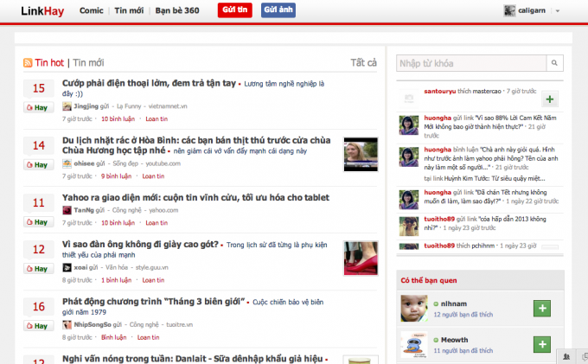Click the RSS feed icon beside Tin hot
Viewport: 588px width, 364px height.
point(28,62)
